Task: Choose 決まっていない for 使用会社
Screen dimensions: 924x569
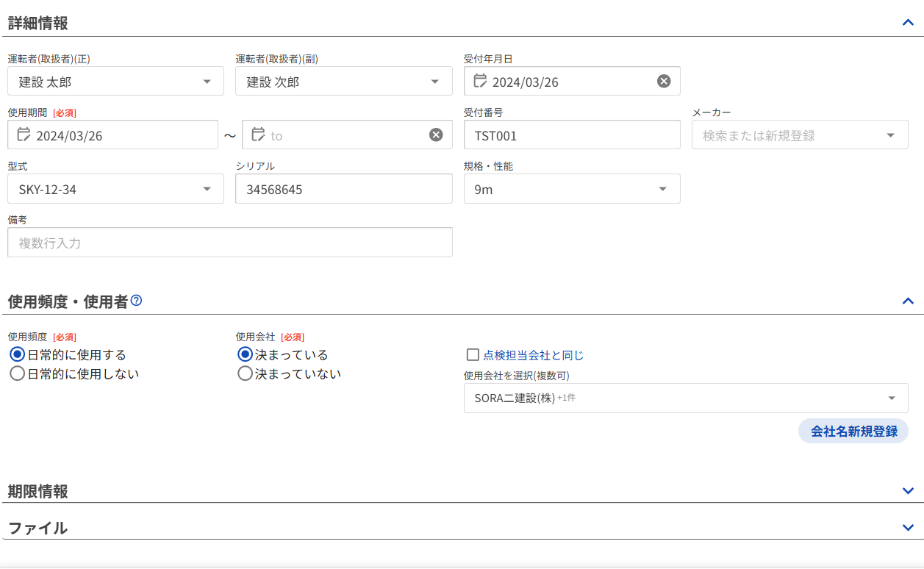Action: [x=246, y=373]
